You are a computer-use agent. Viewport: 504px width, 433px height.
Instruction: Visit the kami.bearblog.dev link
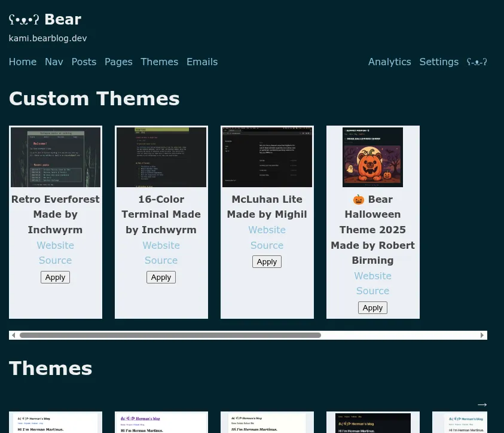pyautogui.click(x=48, y=38)
